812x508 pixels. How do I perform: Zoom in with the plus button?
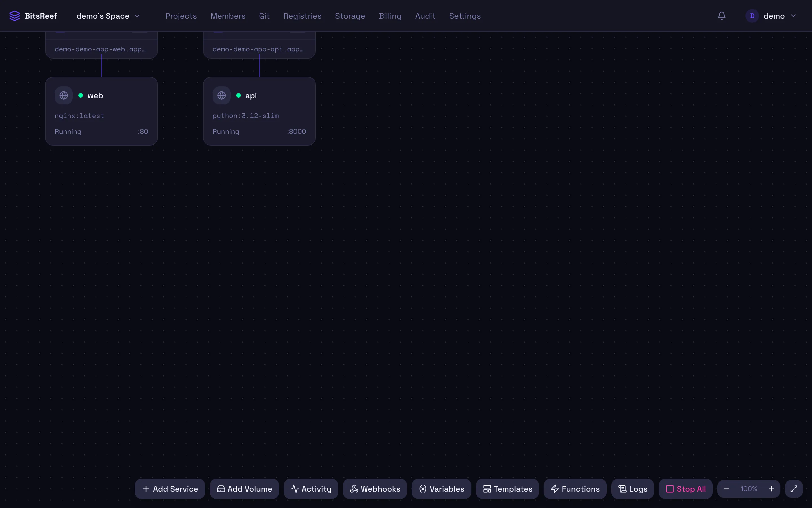[771, 489]
